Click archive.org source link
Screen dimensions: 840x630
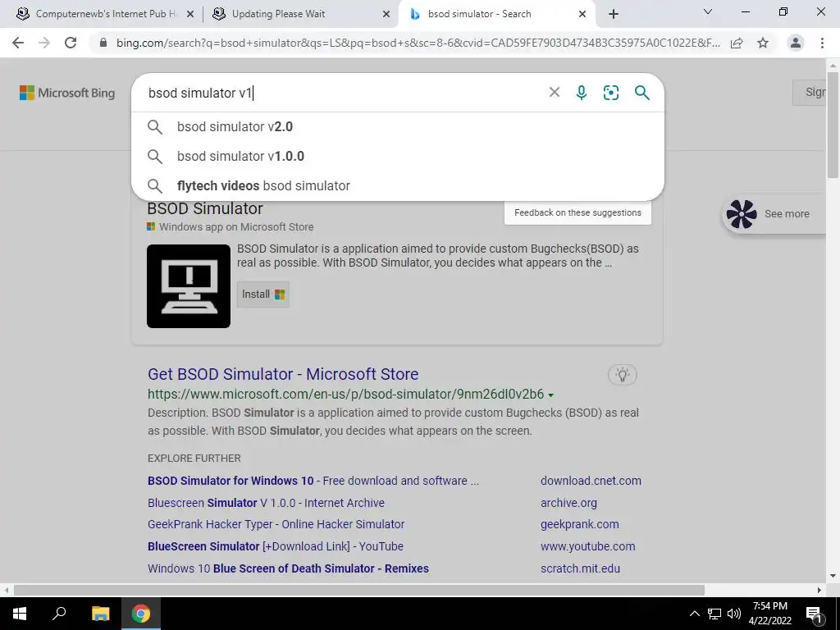568,503
